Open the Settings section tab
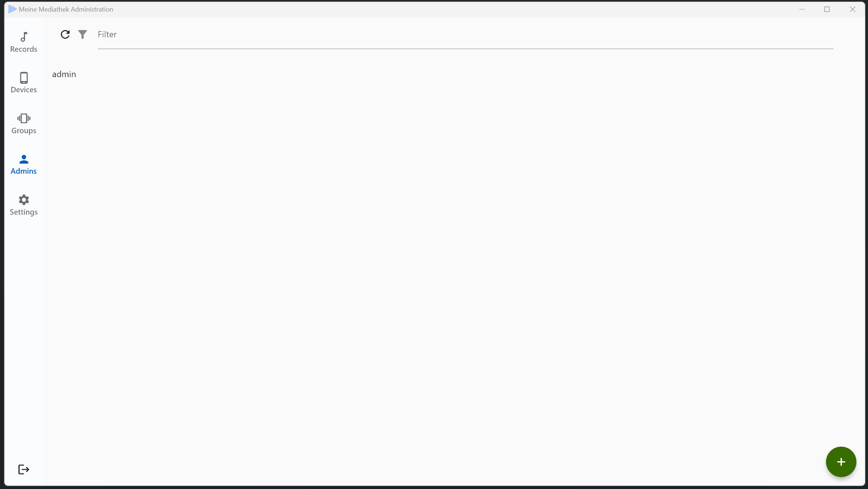The image size is (868, 489). pos(24,205)
